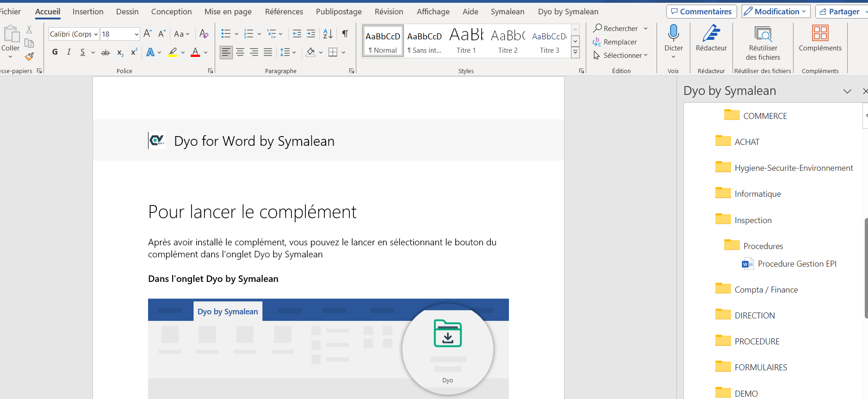Open the Hygiene-Securite-Environnement folder

click(x=784, y=168)
